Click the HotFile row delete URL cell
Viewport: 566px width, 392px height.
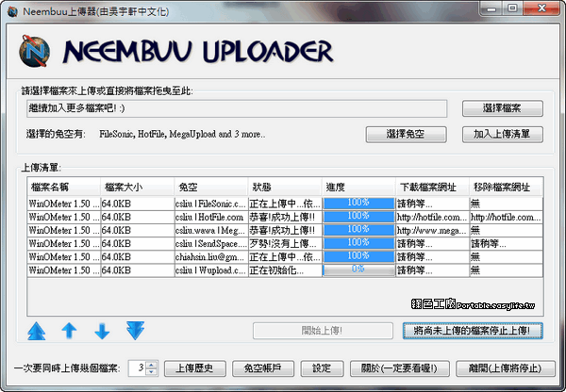point(506,218)
